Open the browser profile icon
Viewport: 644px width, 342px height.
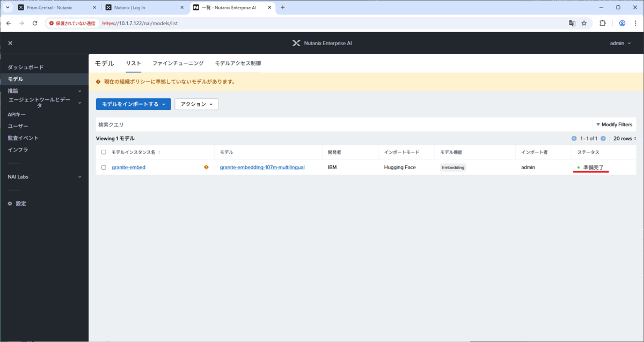tap(622, 23)
